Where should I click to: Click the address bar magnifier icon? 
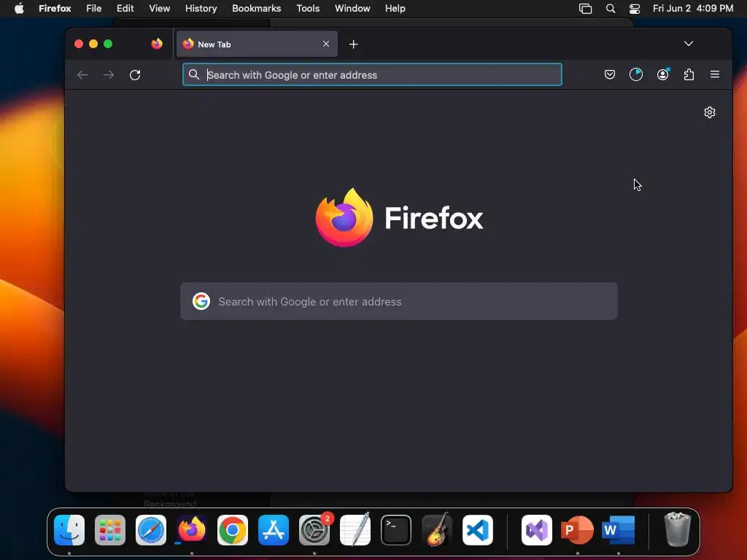coord(194,75)
